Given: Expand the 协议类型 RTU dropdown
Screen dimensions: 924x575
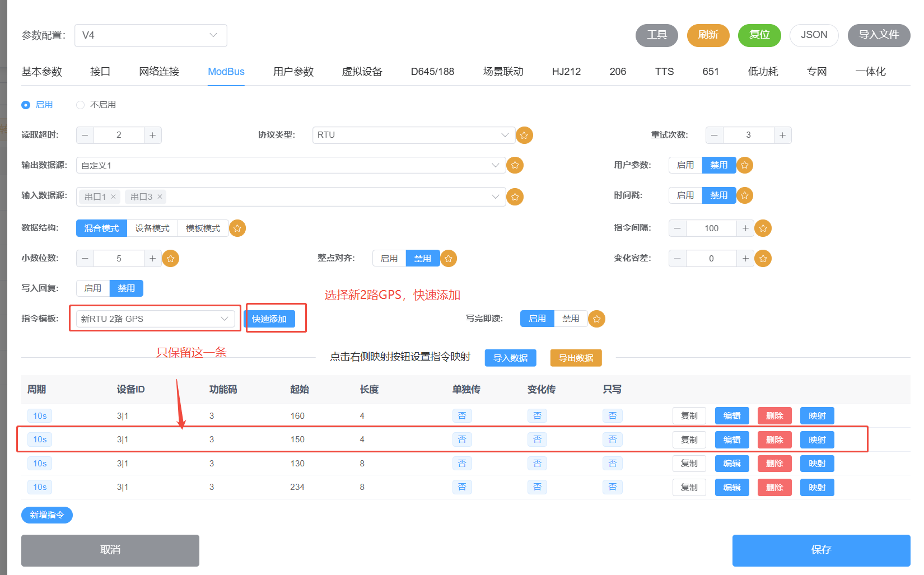Looking at the screenshot, I should coord(413,135).
